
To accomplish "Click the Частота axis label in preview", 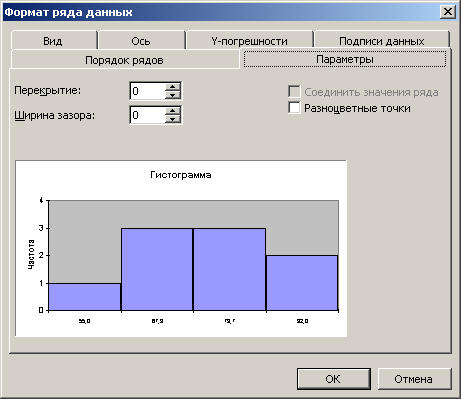I will coord(31,254).
